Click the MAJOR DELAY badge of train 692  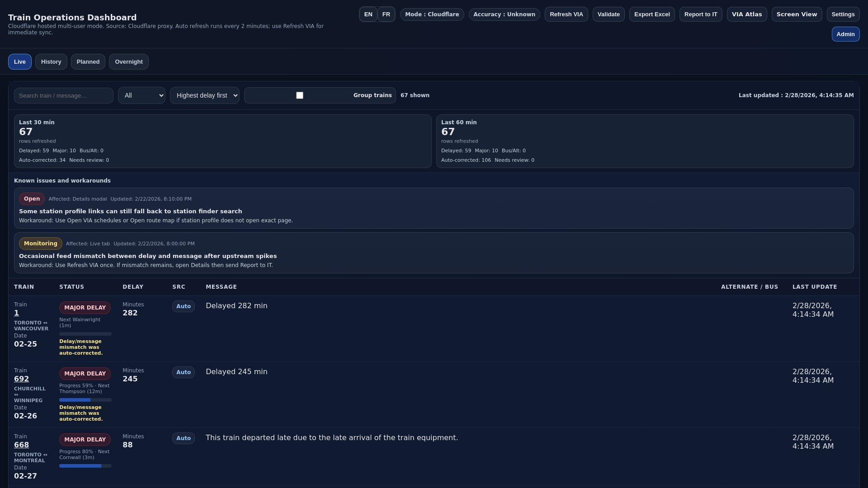85,374
